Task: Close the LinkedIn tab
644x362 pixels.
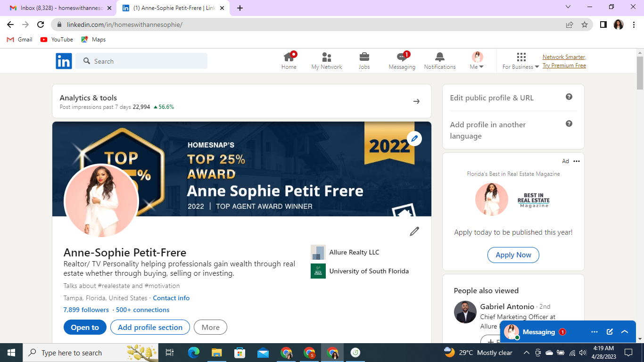Action: coord(223,8)
